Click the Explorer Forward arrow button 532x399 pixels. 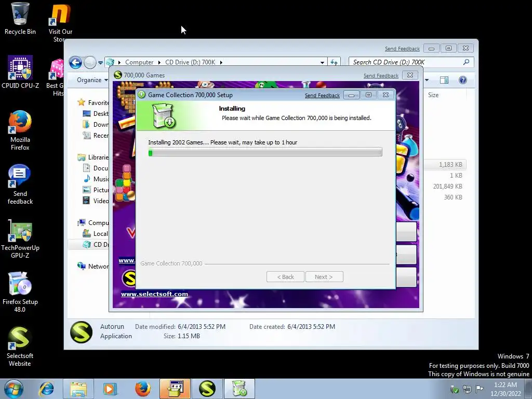[x=90, y=62]
